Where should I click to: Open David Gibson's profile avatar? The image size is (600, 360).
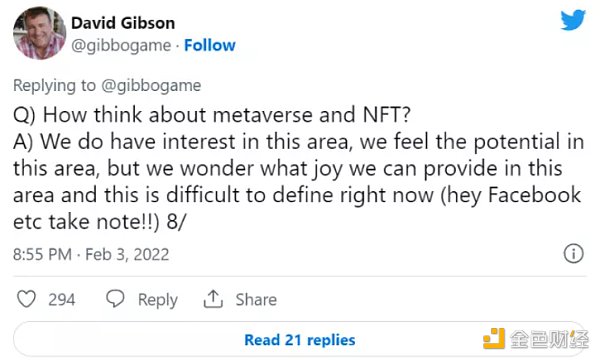pos(39,33)
